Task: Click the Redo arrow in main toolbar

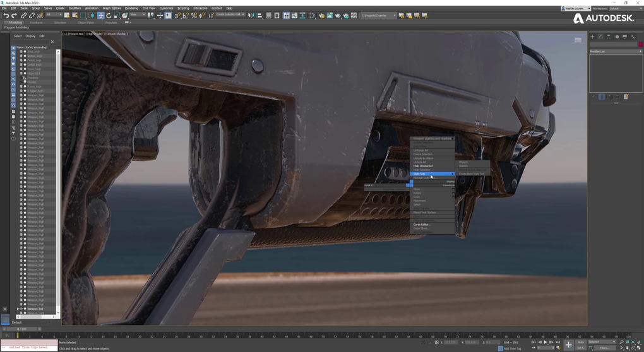Action: pos(14,16)
